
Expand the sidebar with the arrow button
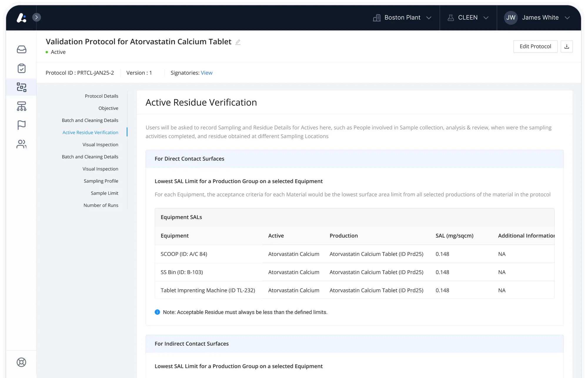click(x=36, y=17)
